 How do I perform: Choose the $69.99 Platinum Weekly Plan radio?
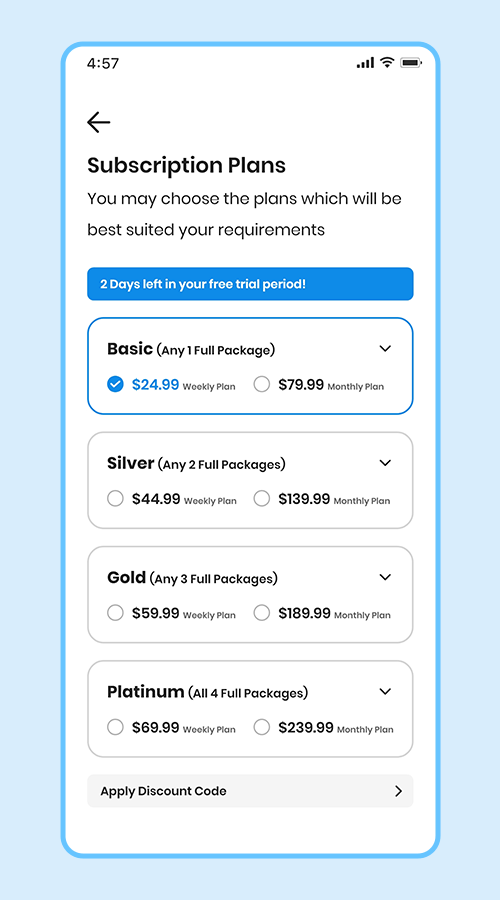point(115,727)
